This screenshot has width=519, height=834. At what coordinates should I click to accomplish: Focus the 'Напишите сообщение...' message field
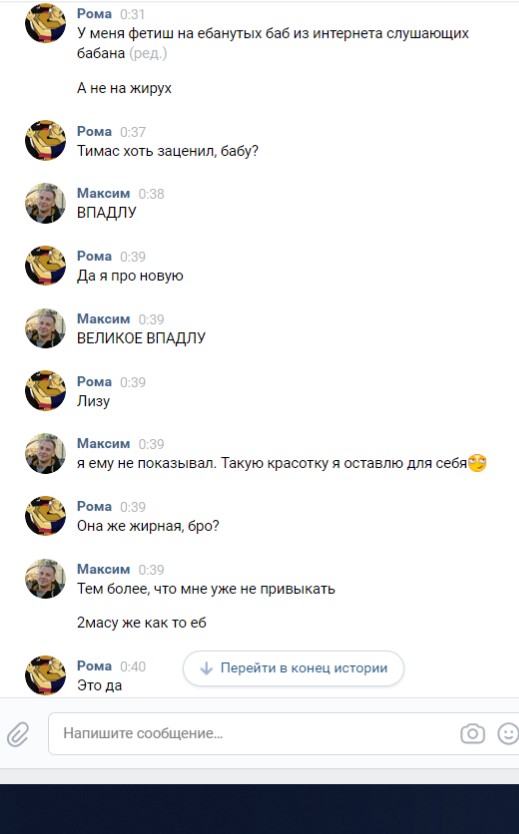[255, 733]
